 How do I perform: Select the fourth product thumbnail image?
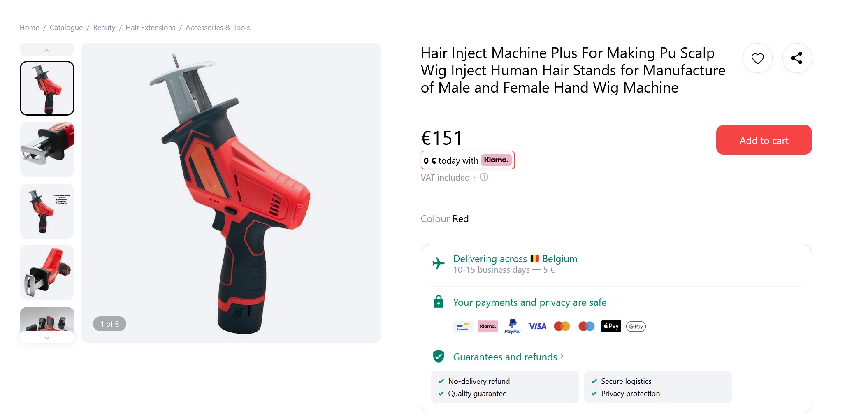[47, 272]
